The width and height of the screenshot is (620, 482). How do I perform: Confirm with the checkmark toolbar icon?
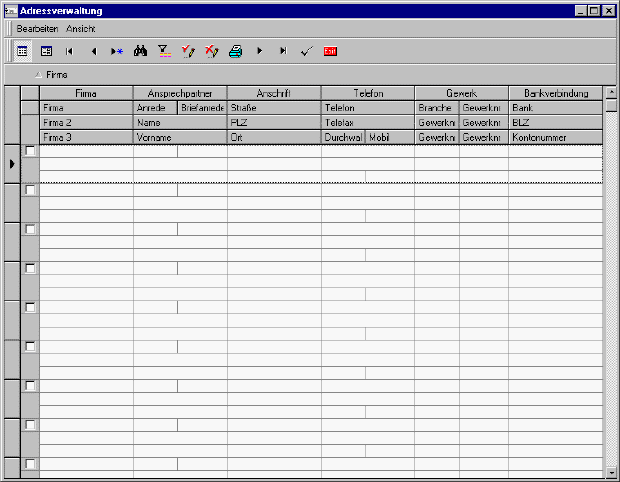307,50
